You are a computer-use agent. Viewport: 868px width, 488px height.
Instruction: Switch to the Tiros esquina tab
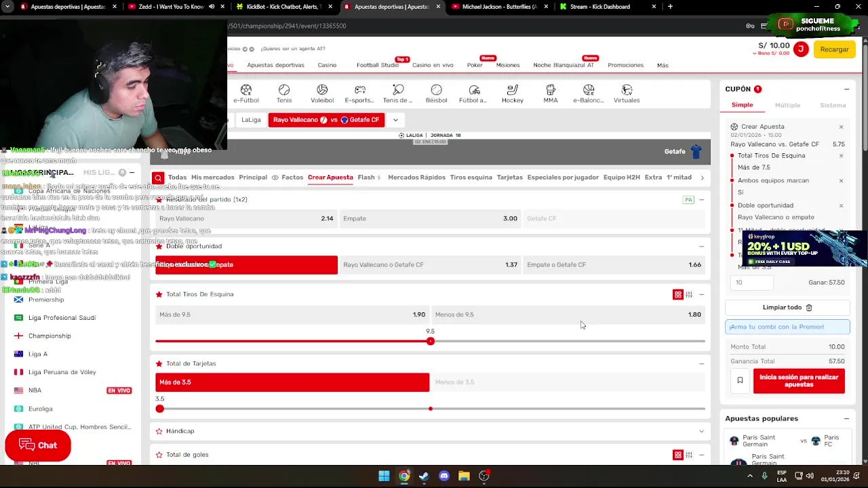coord(471,178)
